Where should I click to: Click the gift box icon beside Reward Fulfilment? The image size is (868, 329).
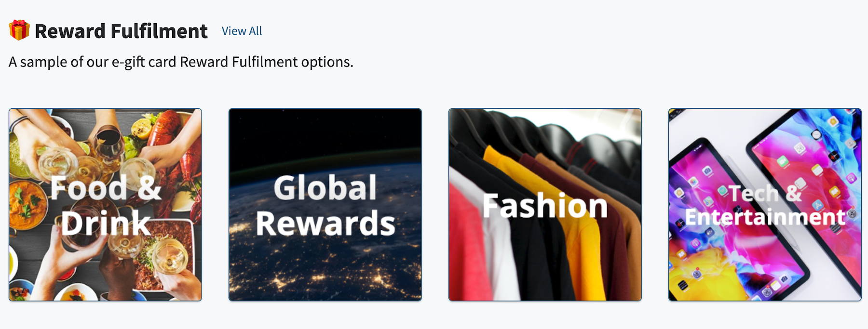[19, 30]
